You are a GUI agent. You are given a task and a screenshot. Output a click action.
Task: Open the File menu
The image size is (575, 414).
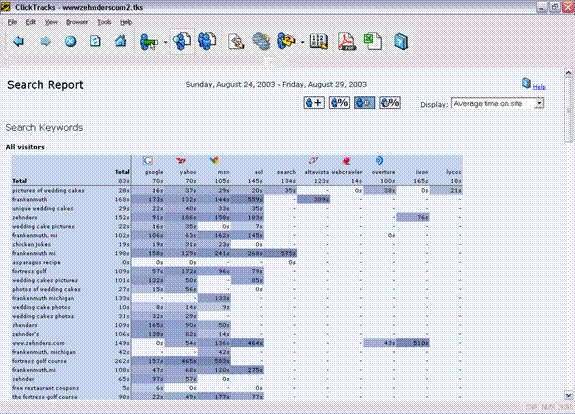pyautogui.click(x=12, y=22)
